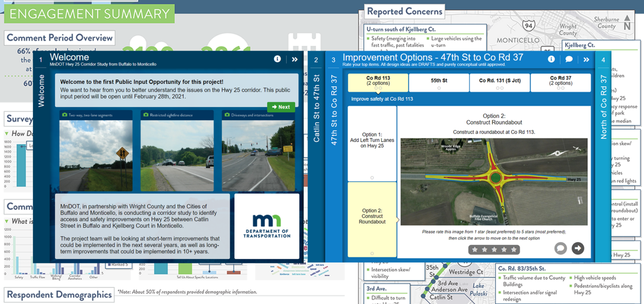Click the camera icon beside 'Driveways and intersections'
This screenshot has width=644, height=304.
[x=227, y=115]
